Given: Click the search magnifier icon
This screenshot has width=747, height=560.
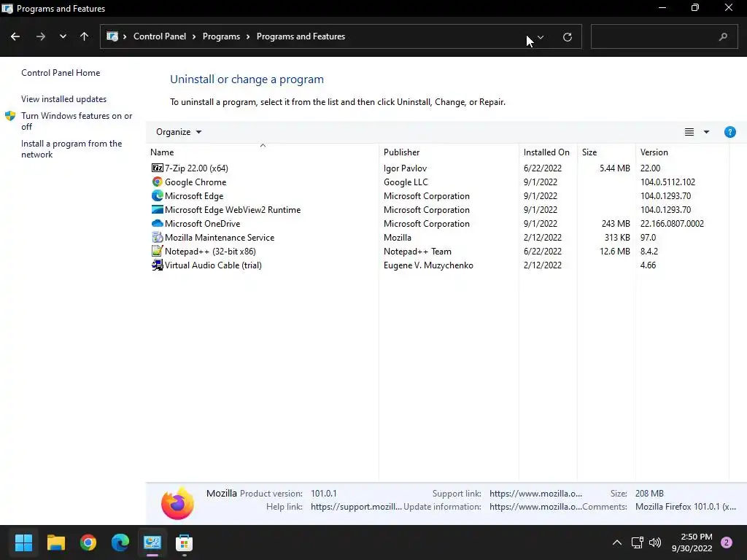Looking at the screenshot, I should [x=723, y=36].
